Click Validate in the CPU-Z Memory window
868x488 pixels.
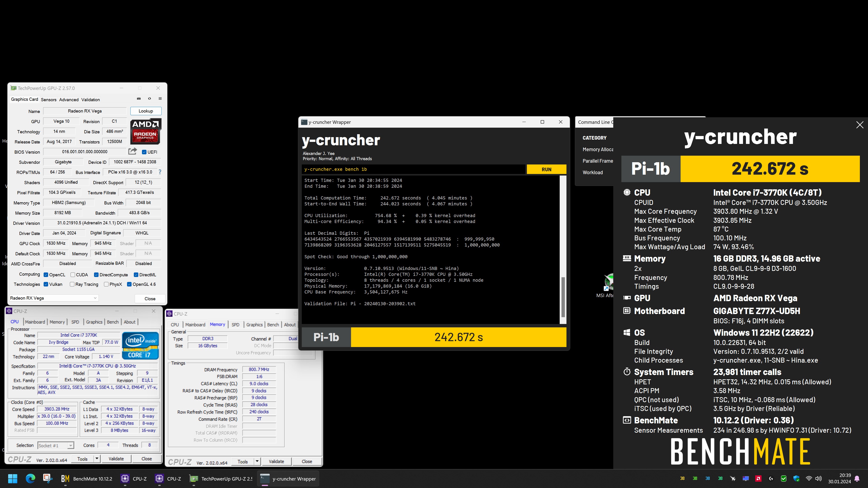[x=276, y=461]
